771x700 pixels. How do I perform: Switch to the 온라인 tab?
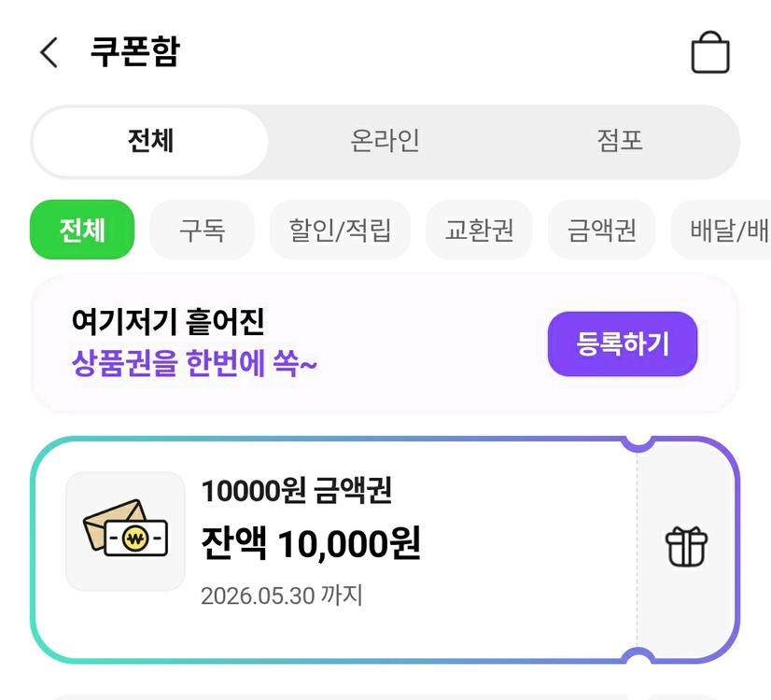385,142
